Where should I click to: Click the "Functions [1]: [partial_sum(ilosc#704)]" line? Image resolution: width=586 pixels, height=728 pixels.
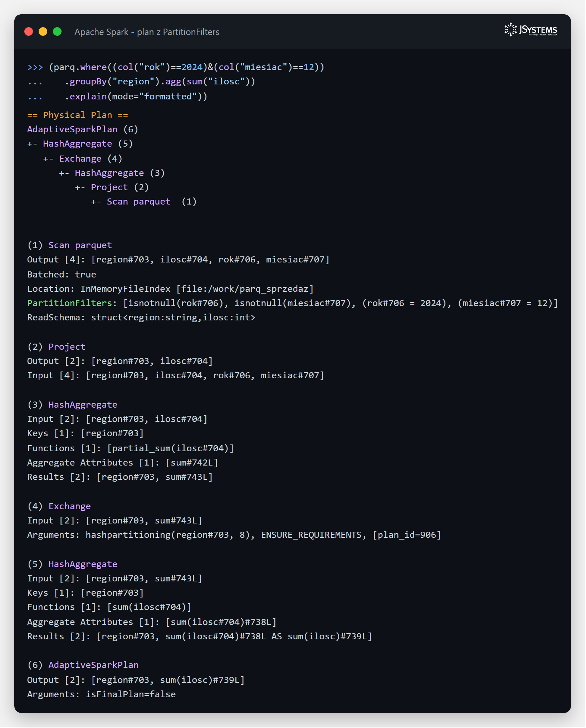click(x=131, y=448)
